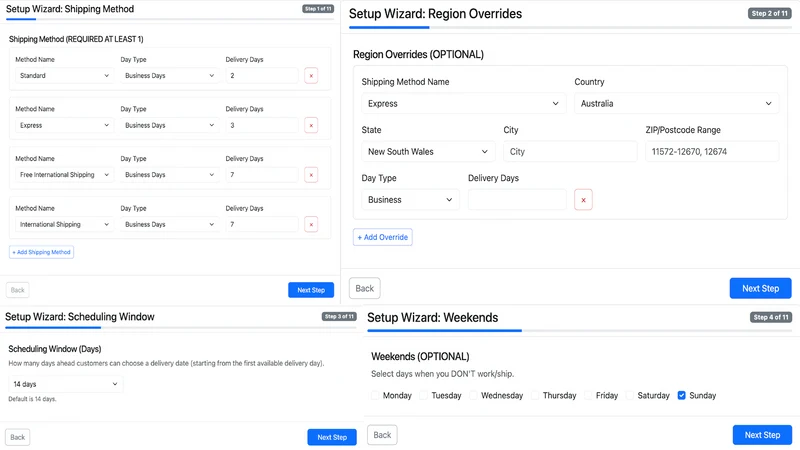This screenshot has width=800, height=450.
Task: Edit Delivery Days field for Standard method
Action: 262,76
